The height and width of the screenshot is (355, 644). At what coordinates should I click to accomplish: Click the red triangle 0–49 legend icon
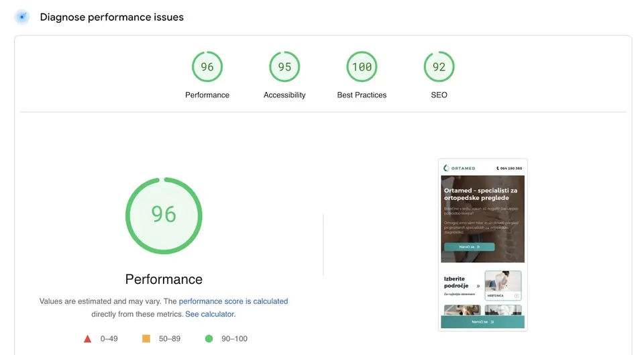tap(87, 339)
